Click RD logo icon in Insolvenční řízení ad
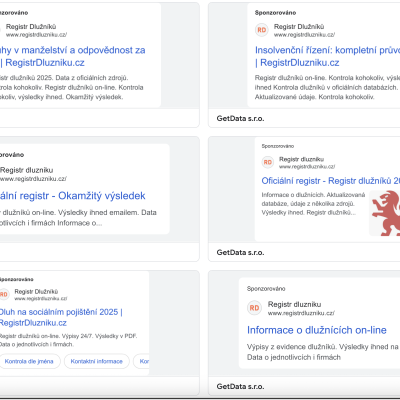Screen dimensions: 400x400 pyautogui.click(x=262, y=30)
